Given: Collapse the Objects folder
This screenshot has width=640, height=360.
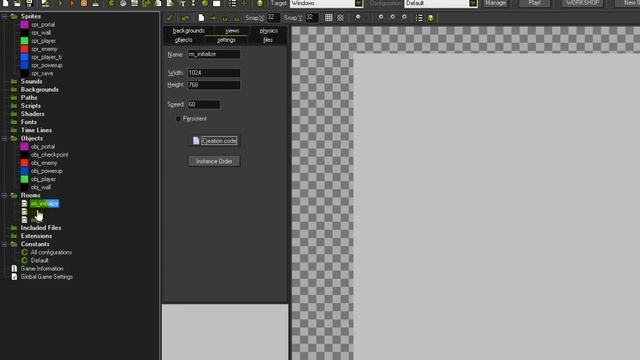Looking at the screenshot, I should [4, 138].
